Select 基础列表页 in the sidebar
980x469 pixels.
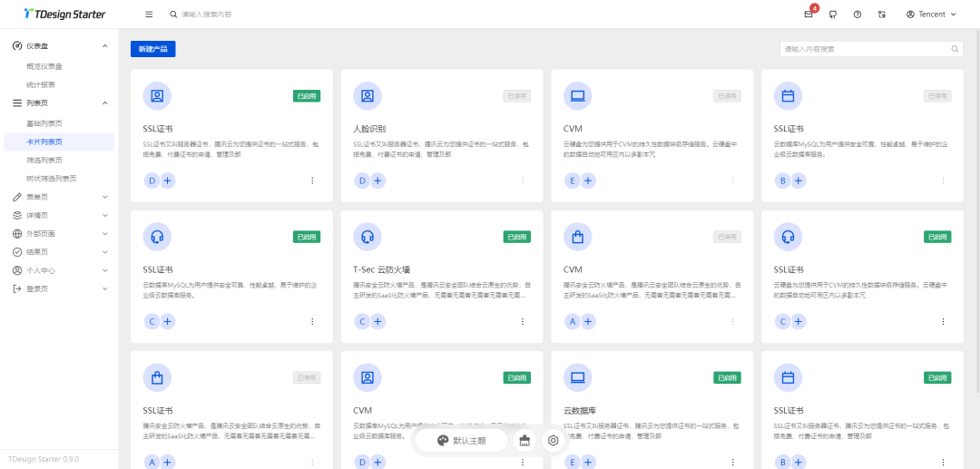coord(44,122)
